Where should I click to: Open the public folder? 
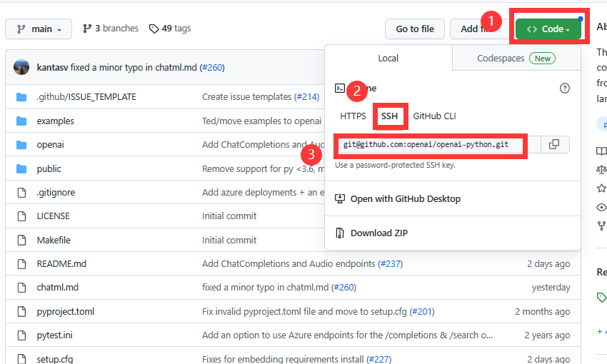pyautogui.click(x=49, y=169)
